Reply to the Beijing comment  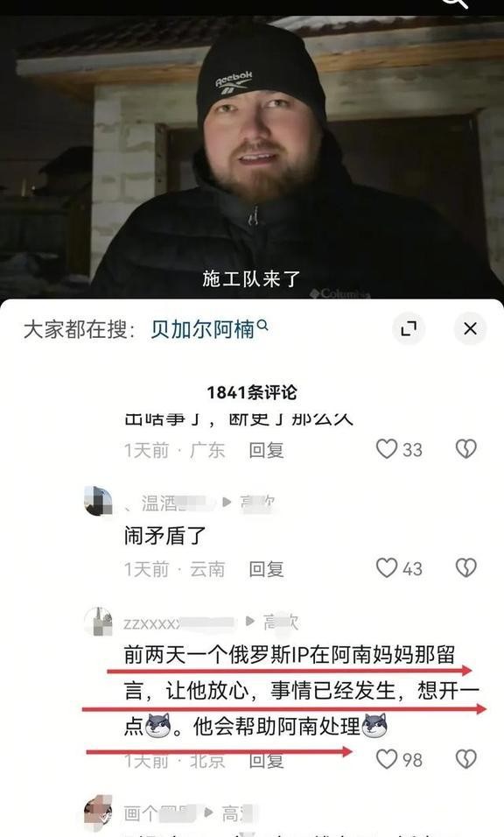point(266,760)
